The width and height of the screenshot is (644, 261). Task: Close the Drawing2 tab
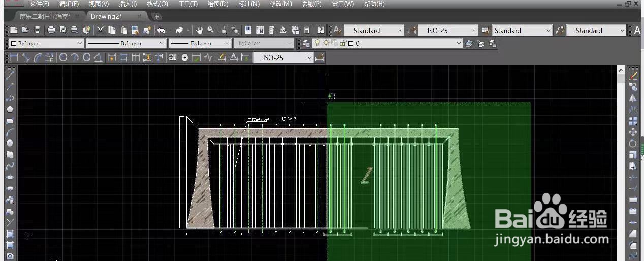(140, 16)
